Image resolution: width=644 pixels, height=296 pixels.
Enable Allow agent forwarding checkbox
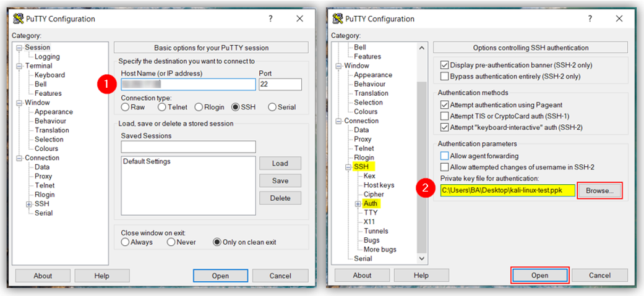(444, 156)
